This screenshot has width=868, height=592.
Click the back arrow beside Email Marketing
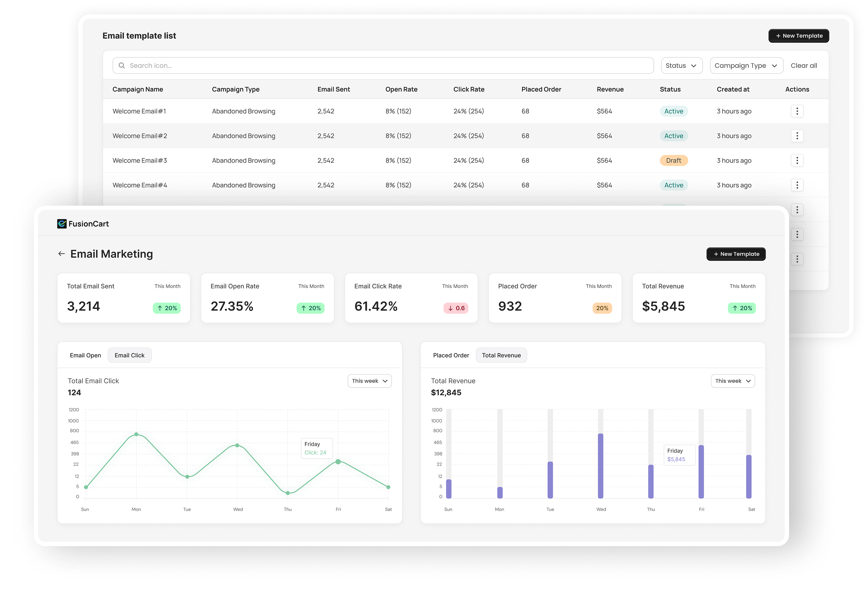pyautogui.click(x=61, y=253)
